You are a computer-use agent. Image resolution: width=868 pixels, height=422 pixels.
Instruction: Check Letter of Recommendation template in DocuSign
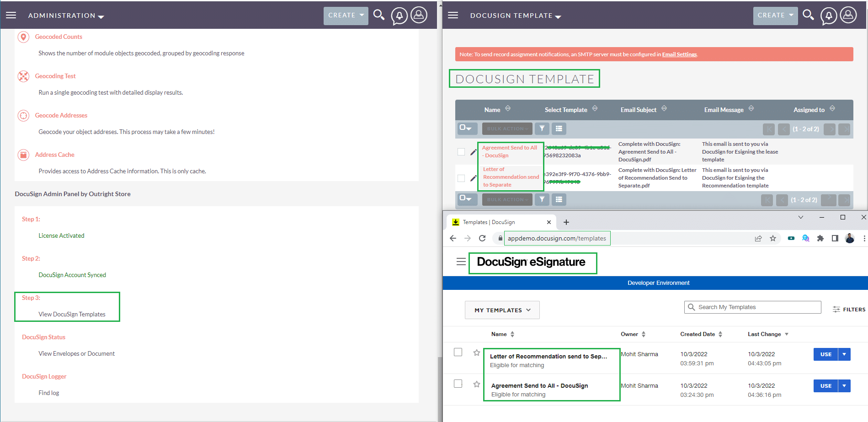458,352
